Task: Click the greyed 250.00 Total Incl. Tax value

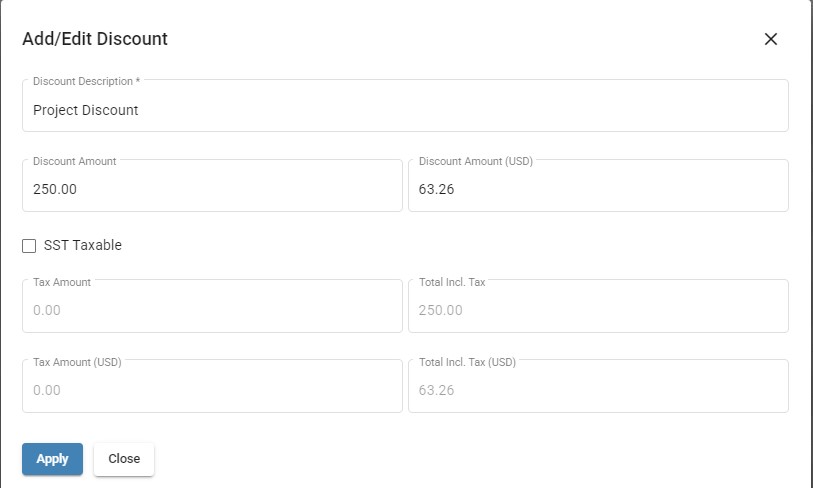Action: (441, 310)
